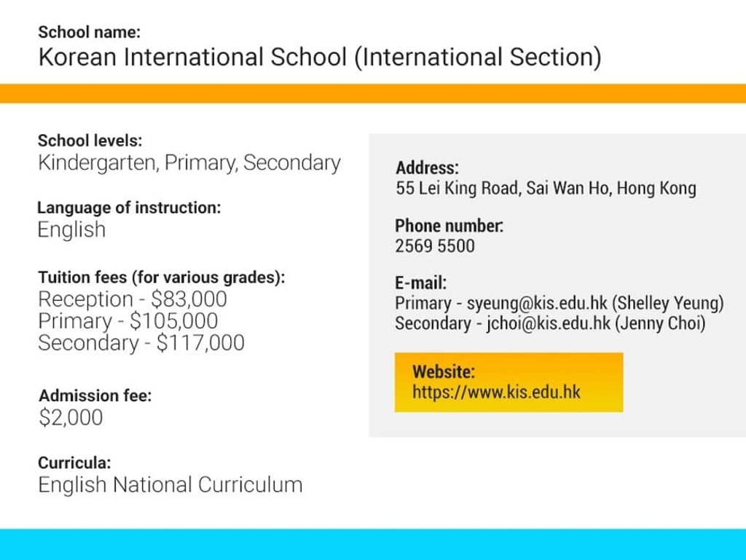
Task: Click the Kindergarten, Primary, Secondary levels text
Action: 189,162
